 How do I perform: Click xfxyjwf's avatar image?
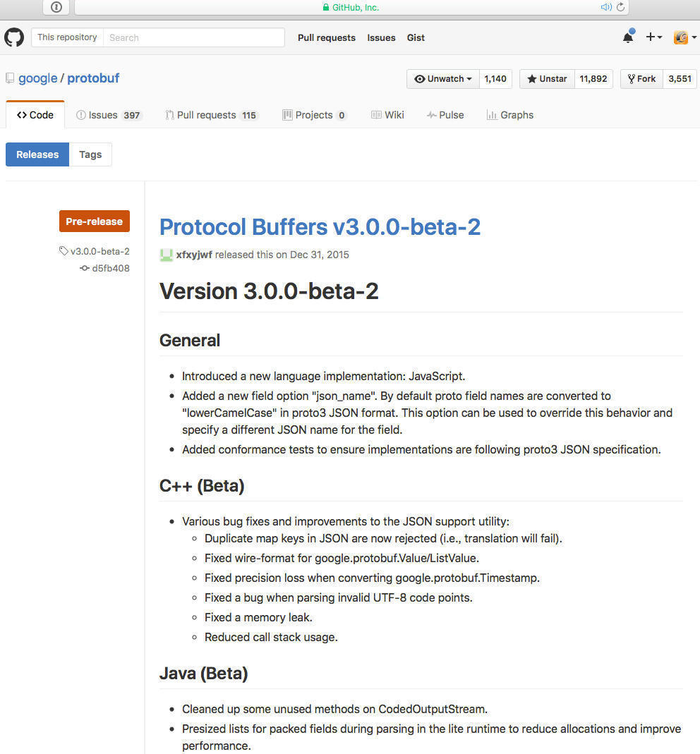[167, 255]
